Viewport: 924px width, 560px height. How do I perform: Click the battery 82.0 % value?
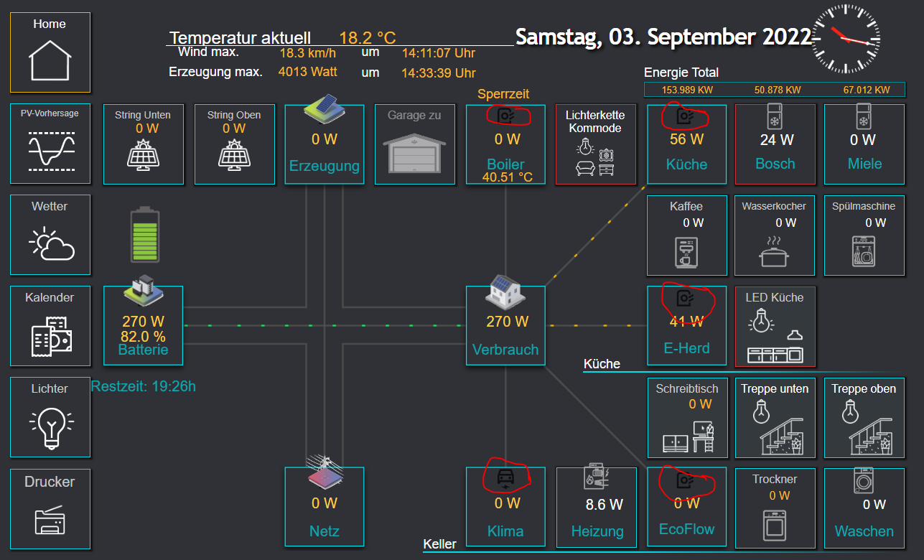click(x=144, y=336)
